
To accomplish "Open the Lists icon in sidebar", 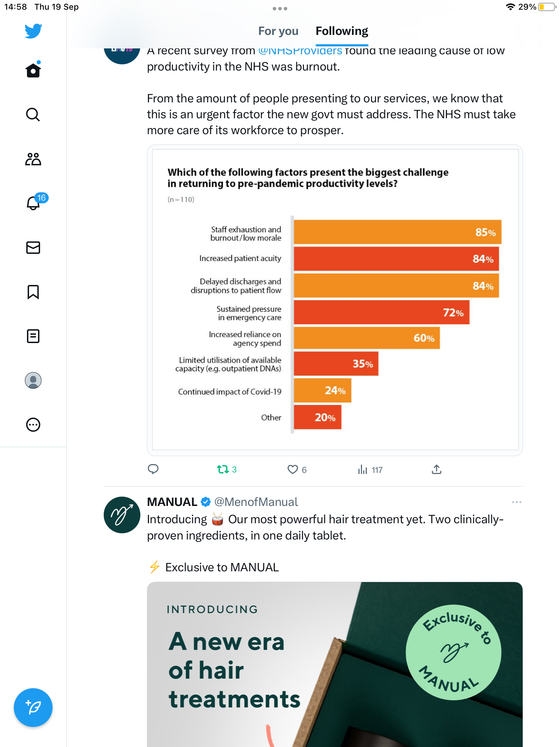I will coord(33,336).
